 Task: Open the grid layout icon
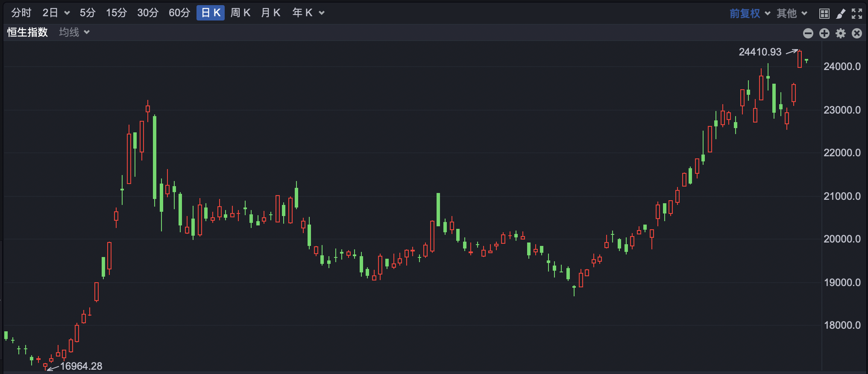click(x=824, y=14)
